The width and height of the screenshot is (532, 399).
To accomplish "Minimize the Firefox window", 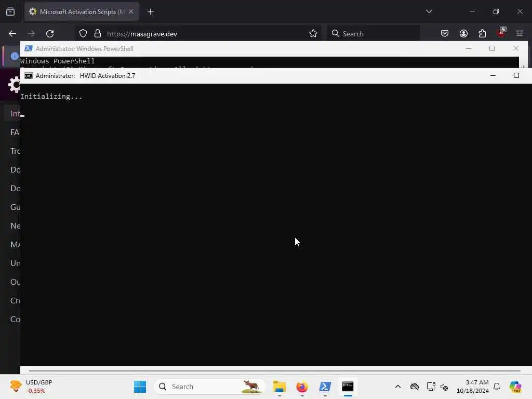I will tap(472, 11).
